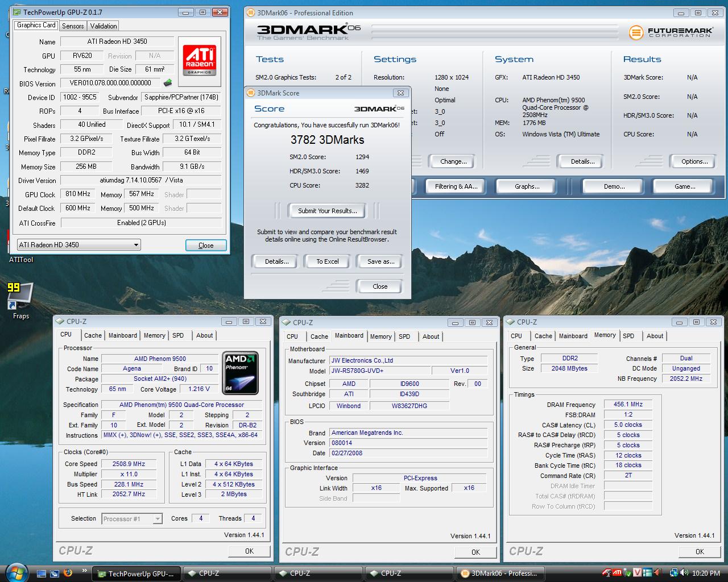Click the system clock showing 10:20 PM
Viewport: 728px width, 582px height.
[x=706, y=573]
